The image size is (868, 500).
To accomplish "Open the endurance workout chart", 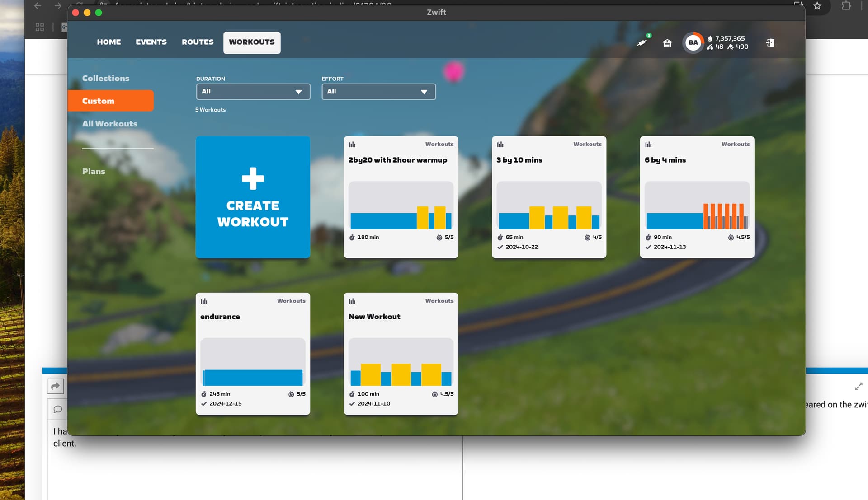I will click(x=253, y=363).
